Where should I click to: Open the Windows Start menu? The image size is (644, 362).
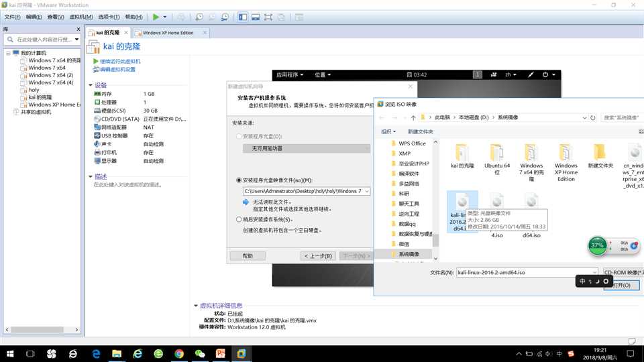click(10, 354)
